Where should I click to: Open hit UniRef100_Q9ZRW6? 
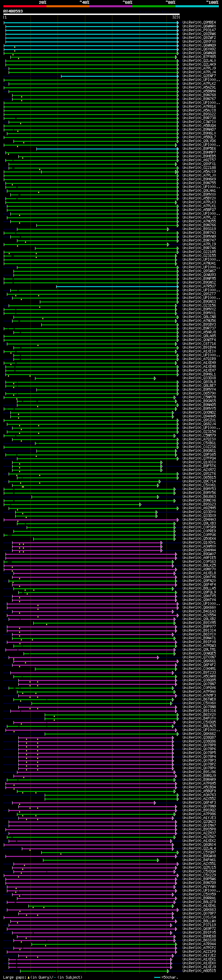(199, 34)
